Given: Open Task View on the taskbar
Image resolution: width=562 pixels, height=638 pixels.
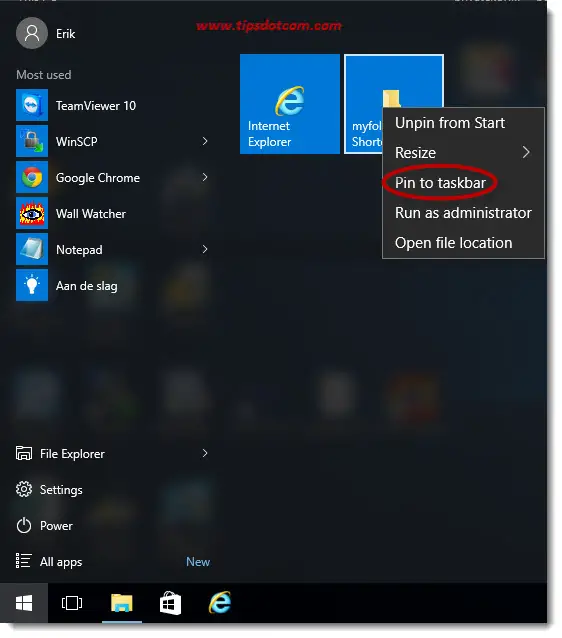Looking at the screenshot, I should coord(72,603).
